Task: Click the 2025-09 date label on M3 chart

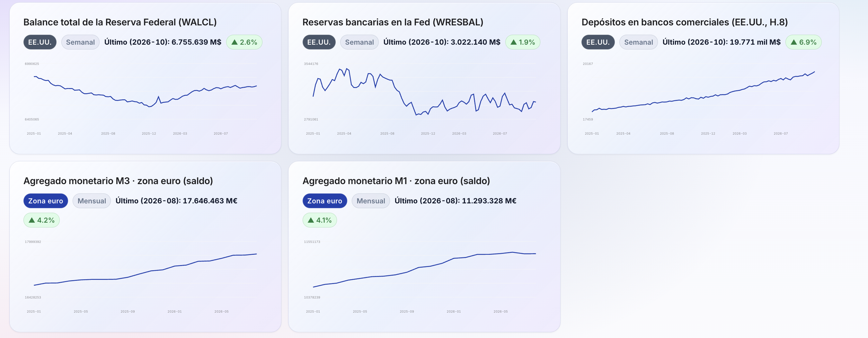Action: tap(127, 311)
